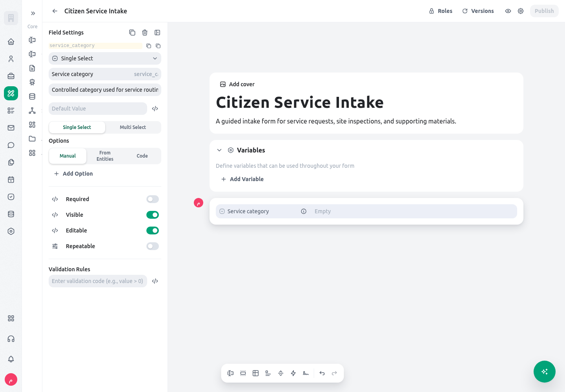Open the Service category Empty dropdown

pyautogui.click(x=414, y=211)
